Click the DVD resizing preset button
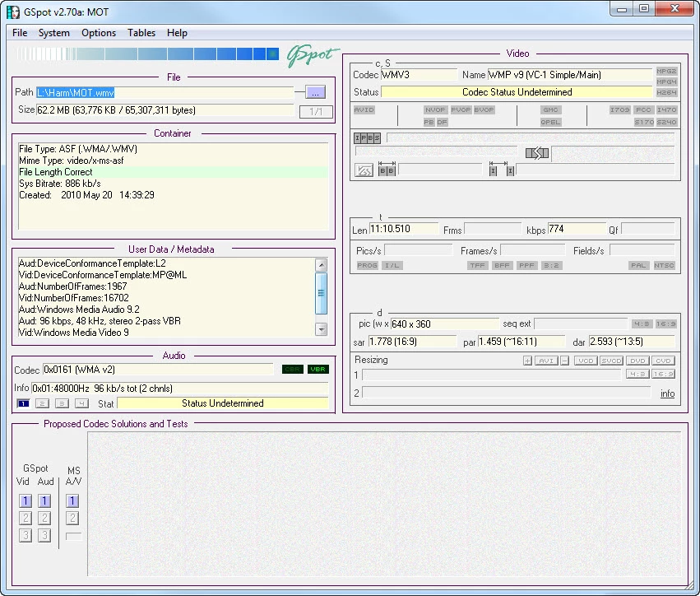Viewport: 700px width, 596px height. (637, 361)
